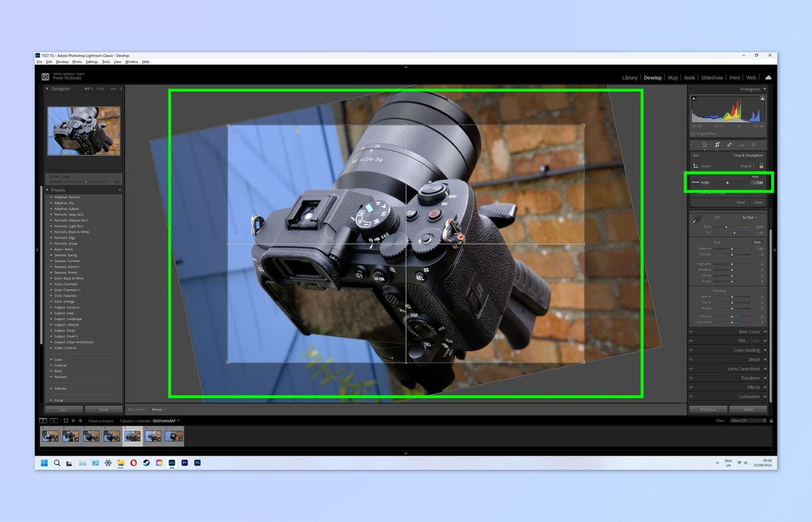Open the Masking tool
The height and width of the screenshot is (522, 812).
(753, 145)
